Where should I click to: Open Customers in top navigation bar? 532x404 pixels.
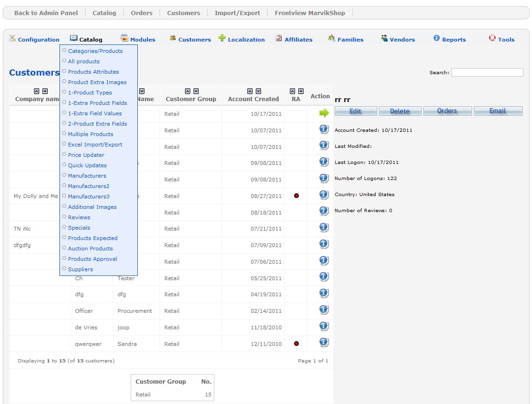coord(184,13)
